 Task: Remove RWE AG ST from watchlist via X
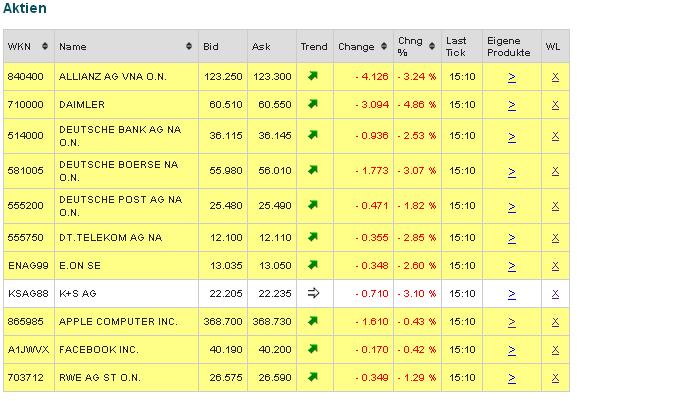click(555, 377)
